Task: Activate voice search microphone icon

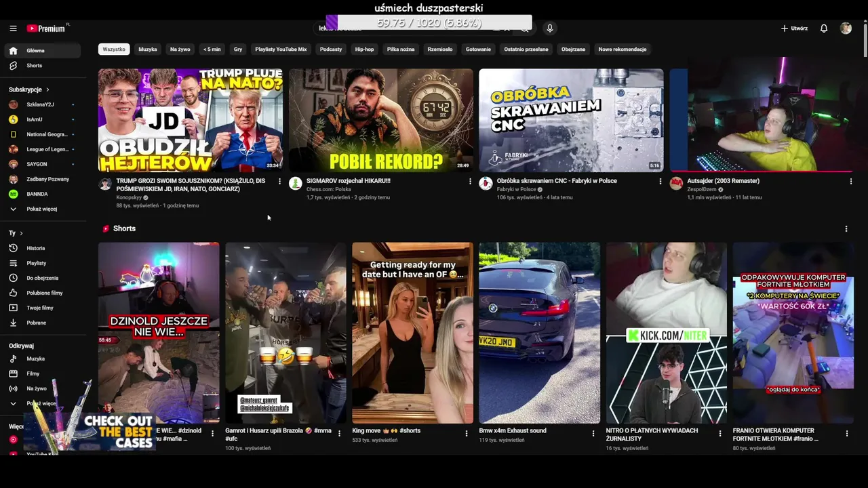Action: tap(550, 28)
